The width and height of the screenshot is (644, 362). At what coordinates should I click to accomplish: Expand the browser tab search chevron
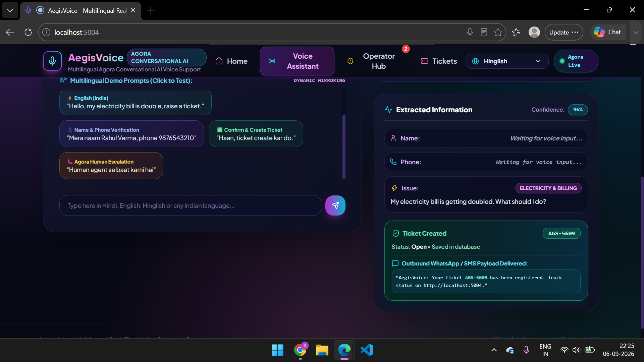click(x=10, y=10)
